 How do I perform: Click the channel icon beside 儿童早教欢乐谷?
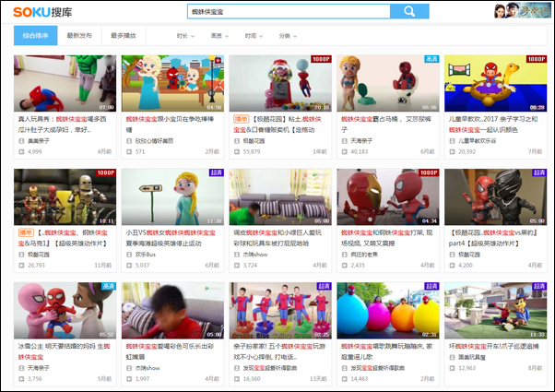click(x=452, y=141)
